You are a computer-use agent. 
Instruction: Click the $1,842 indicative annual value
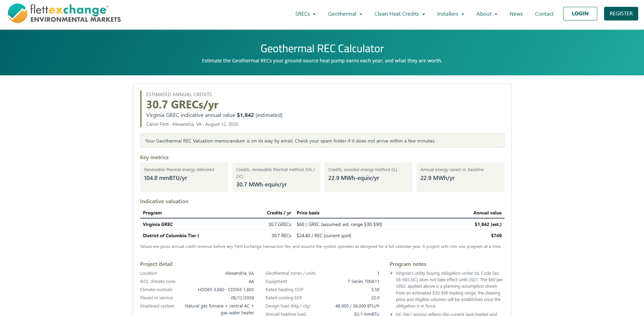click(x=245, y=115)
